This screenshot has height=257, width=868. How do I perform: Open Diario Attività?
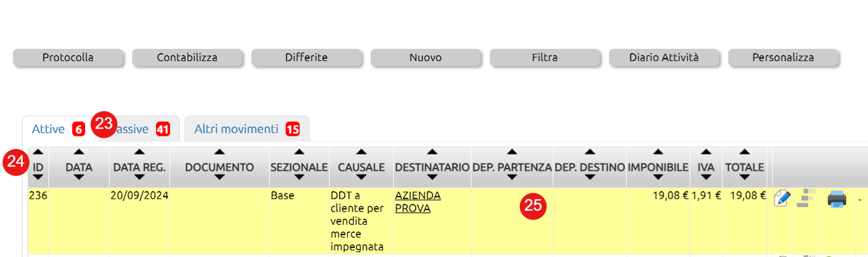664,58
